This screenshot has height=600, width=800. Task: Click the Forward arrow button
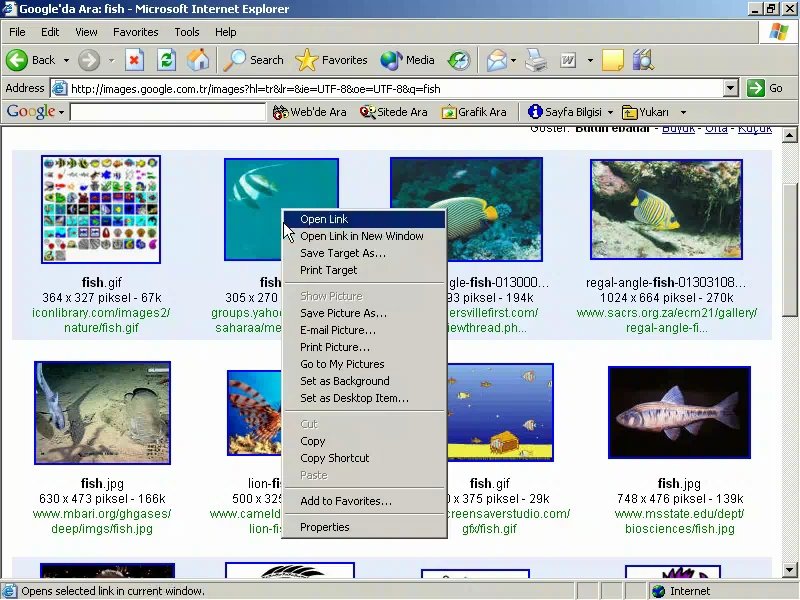[x=89, y=60]
